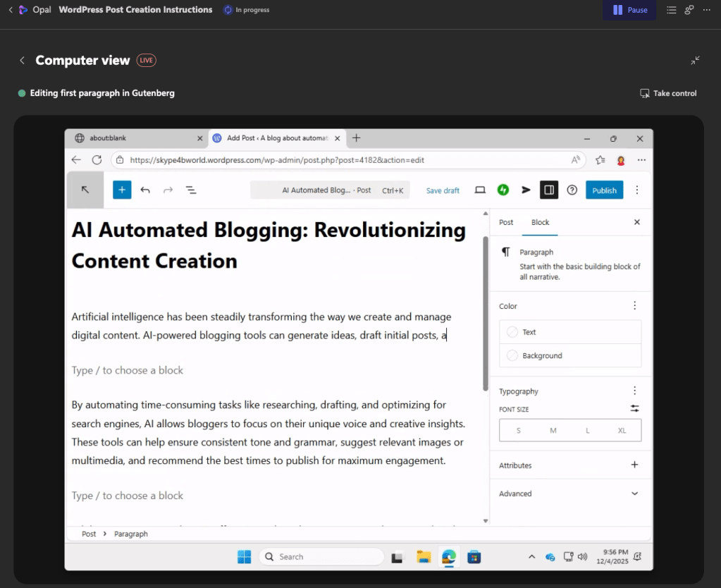This screenshot has width=721, height=588.
Task: Click the editor help question mark icon
Action: click(572, 190)
